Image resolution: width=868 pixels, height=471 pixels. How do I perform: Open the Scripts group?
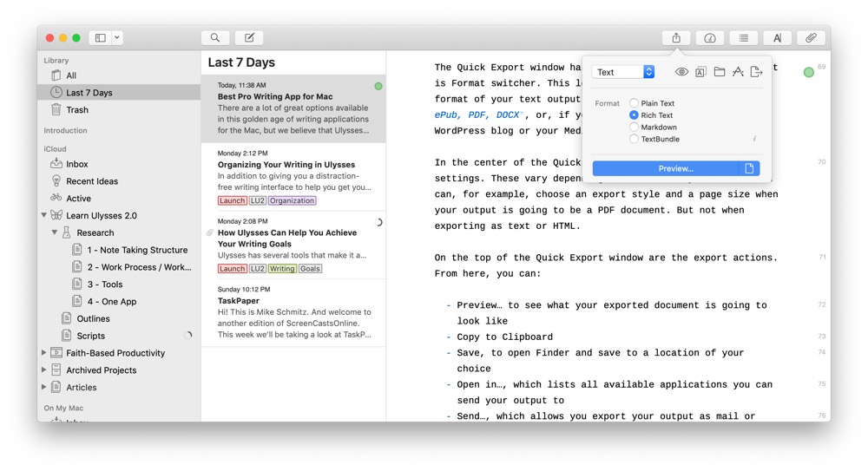tap(118, 336)
